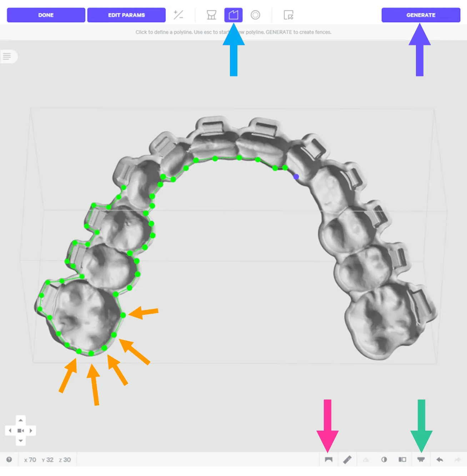
Task: Click the X 70 dimension value
Action: [x=30, y=460]
